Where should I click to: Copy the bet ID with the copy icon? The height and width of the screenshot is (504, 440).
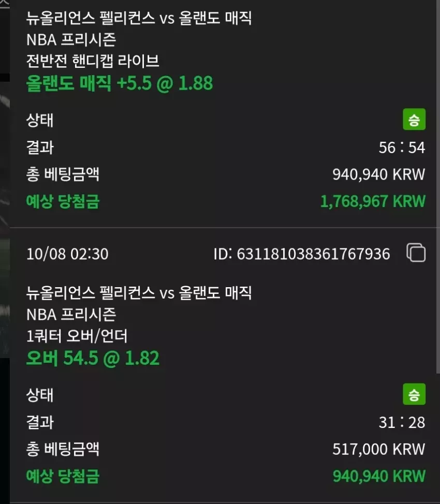tap(416, 253)
